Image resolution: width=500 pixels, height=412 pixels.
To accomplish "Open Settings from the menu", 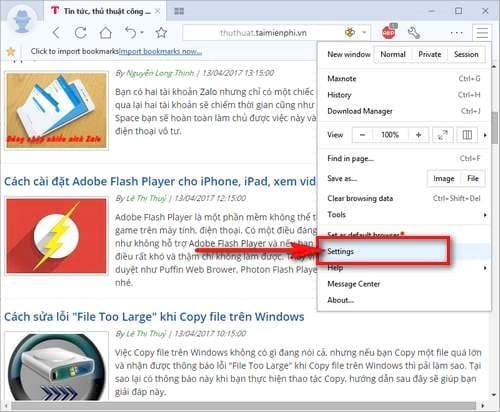I will click(404, 251).
